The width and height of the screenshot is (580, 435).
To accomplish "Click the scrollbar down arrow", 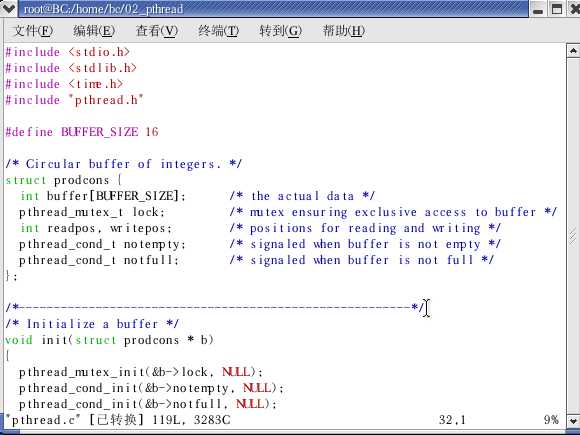I will [573, 421].
